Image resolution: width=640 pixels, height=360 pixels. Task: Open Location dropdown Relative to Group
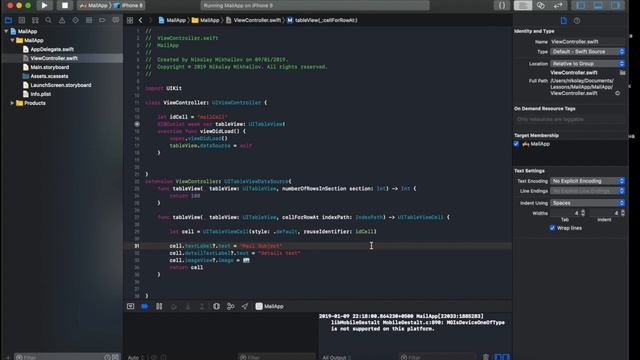[587, 64]
